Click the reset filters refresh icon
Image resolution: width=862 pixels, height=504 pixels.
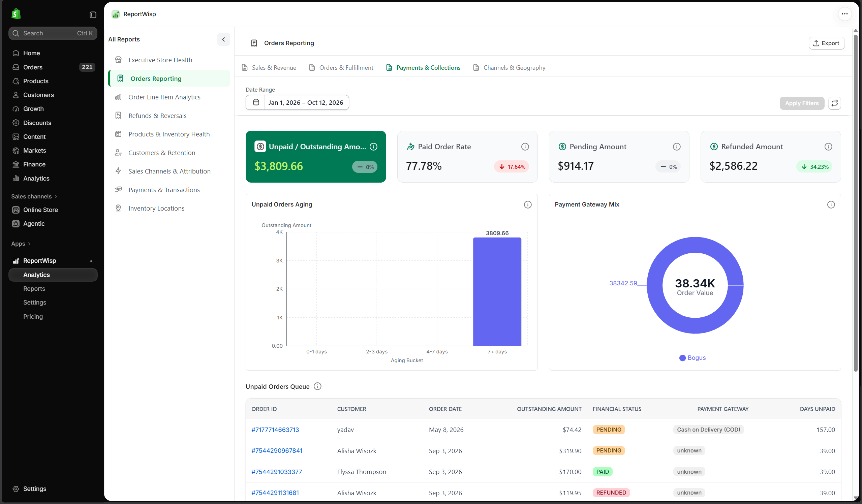point(834,103)
